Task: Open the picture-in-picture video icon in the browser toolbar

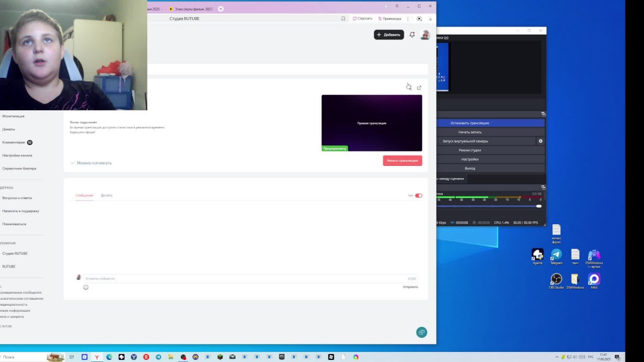Action: [419, 19]
